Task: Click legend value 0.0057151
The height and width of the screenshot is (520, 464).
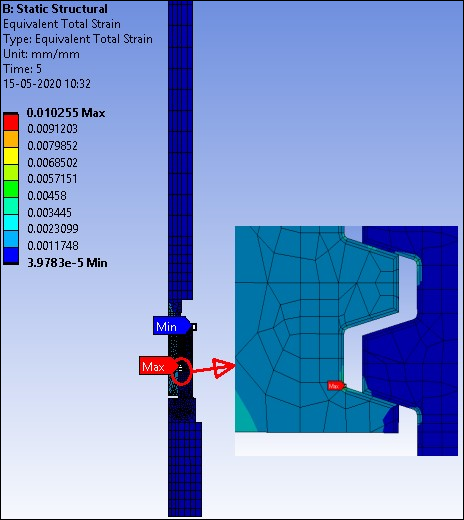Action: [52, 179]
